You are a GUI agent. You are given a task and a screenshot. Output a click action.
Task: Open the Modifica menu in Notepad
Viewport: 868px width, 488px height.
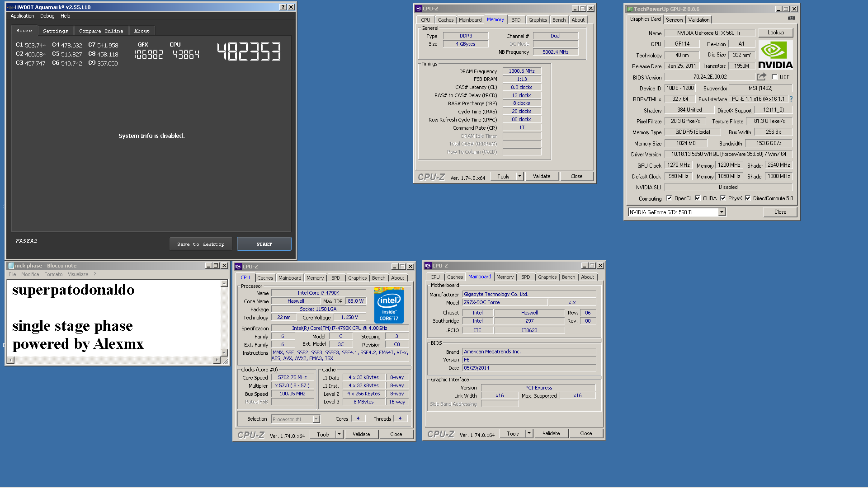coord(30,274)
